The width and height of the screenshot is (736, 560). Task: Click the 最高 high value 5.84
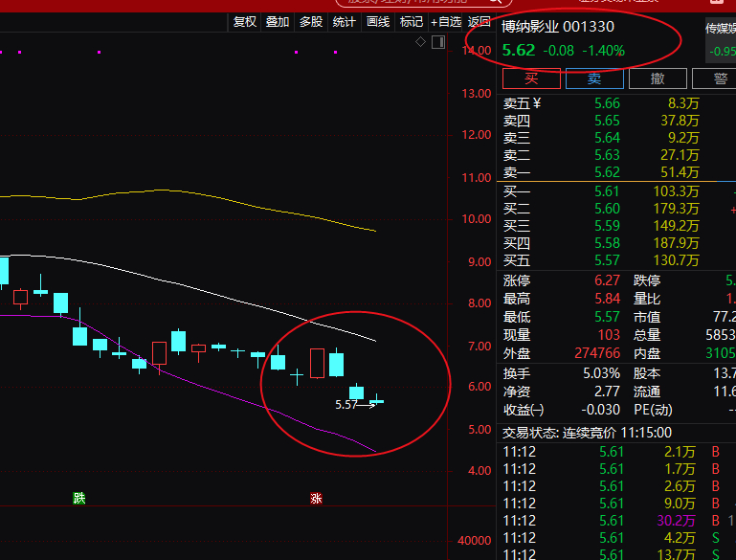click(x=607, y=299)
